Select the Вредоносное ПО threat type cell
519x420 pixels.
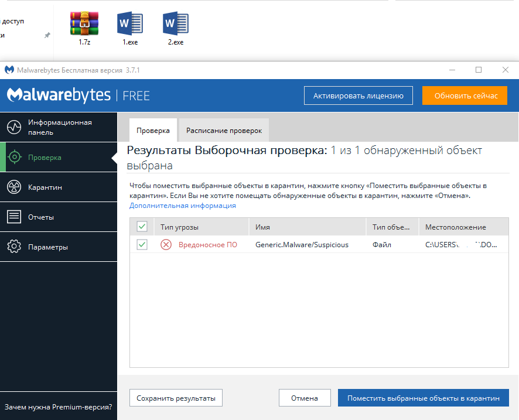point(208,245)
